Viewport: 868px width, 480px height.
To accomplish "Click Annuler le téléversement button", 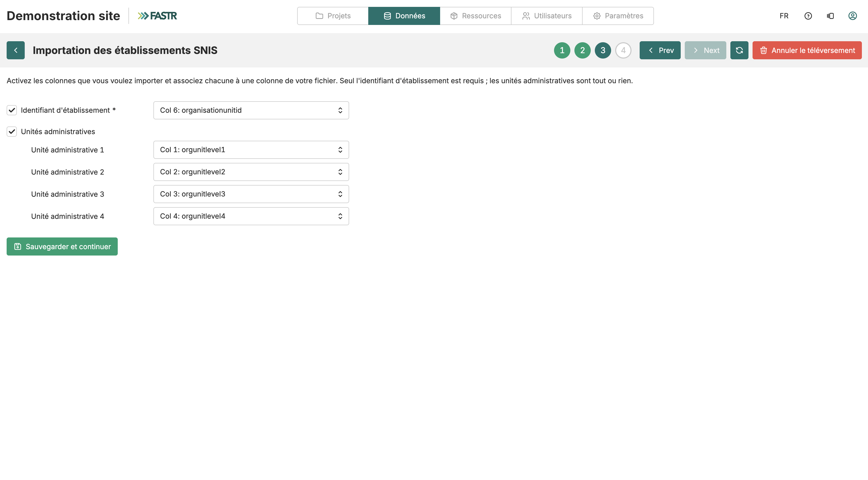I will click(x=807, y=50).
